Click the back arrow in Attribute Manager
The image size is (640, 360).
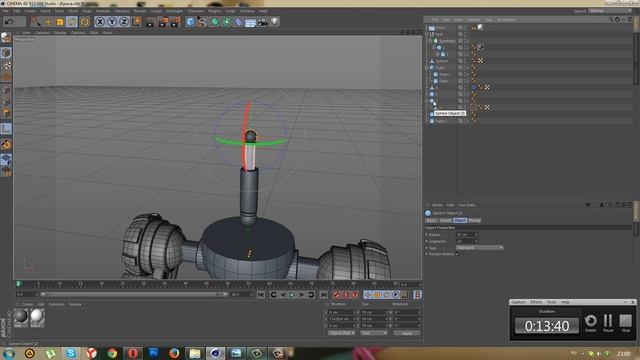[x=588, y=205]
